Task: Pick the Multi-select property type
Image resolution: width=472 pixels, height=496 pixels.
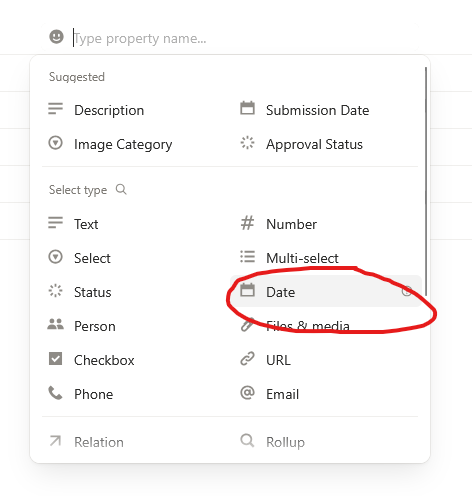Action: pos(326,258)
